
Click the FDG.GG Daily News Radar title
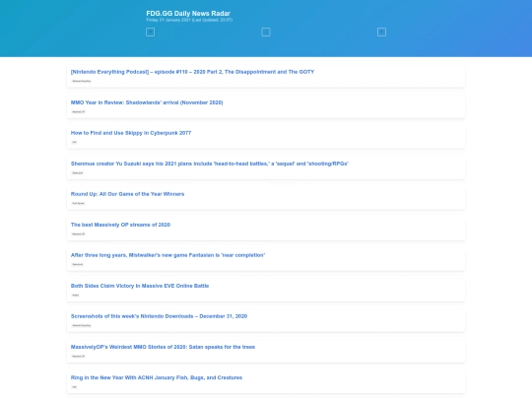[x=188, y=13]
